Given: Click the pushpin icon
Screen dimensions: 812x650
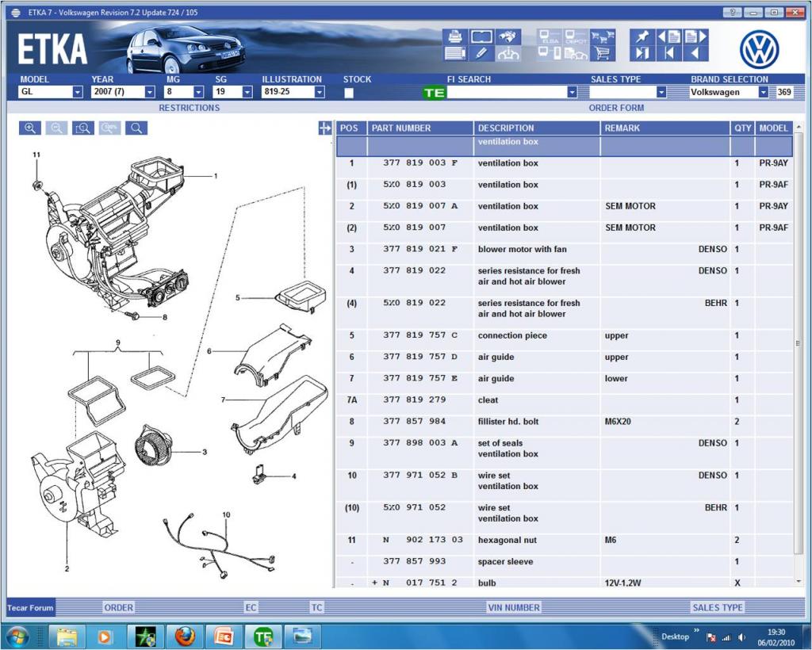Looking at the screenshot, I should [x=642, y=36].
